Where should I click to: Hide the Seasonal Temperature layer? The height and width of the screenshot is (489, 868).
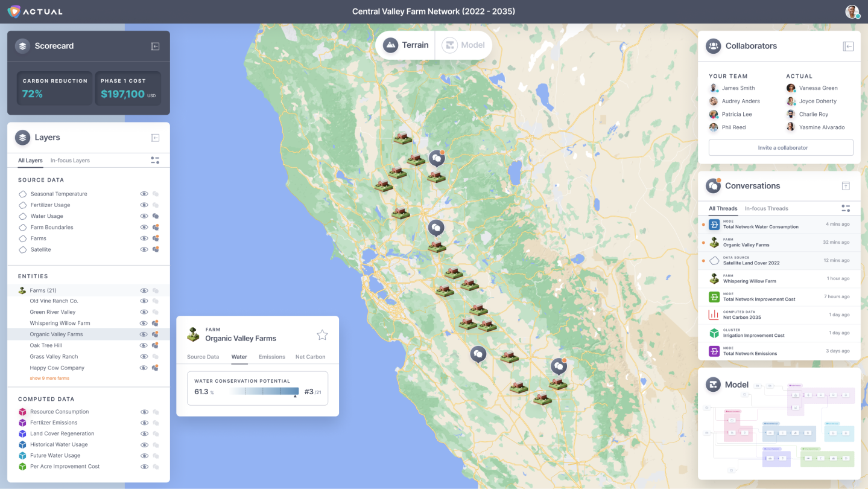144,194
